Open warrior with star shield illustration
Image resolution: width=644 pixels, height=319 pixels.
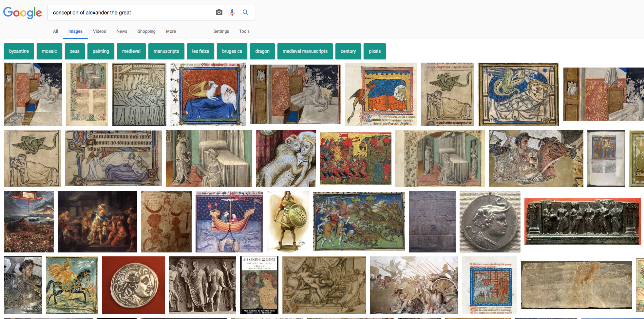(288, 222)
